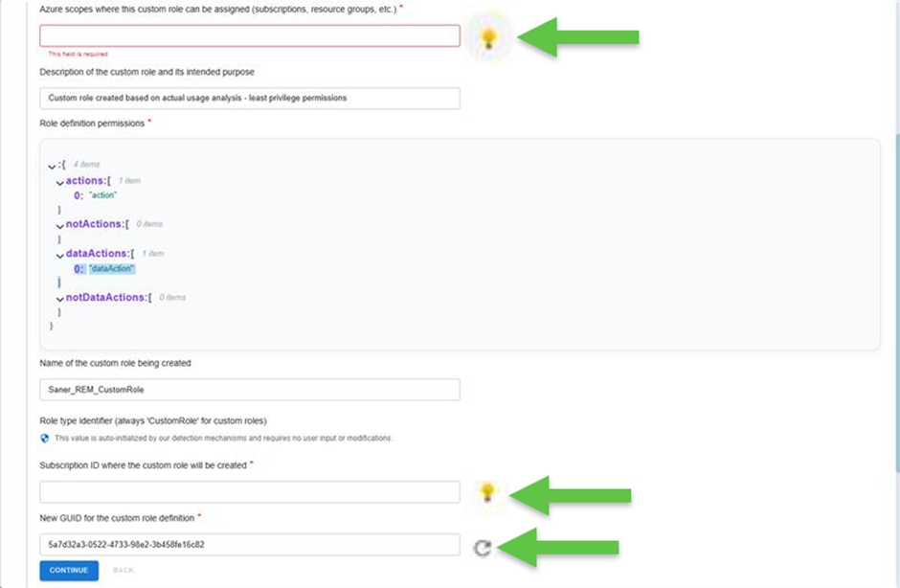900x588 pixels.
Task: Focus the Azure scopes required field
Action: point(249,35)
